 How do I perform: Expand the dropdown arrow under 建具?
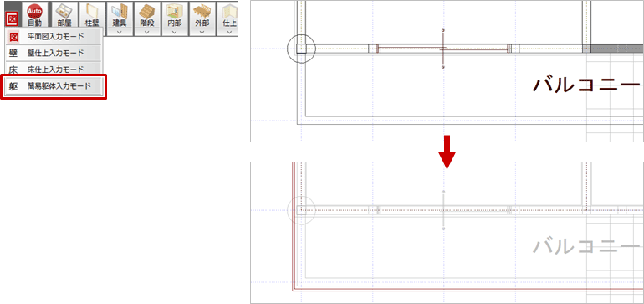click(x=119, y=32)
